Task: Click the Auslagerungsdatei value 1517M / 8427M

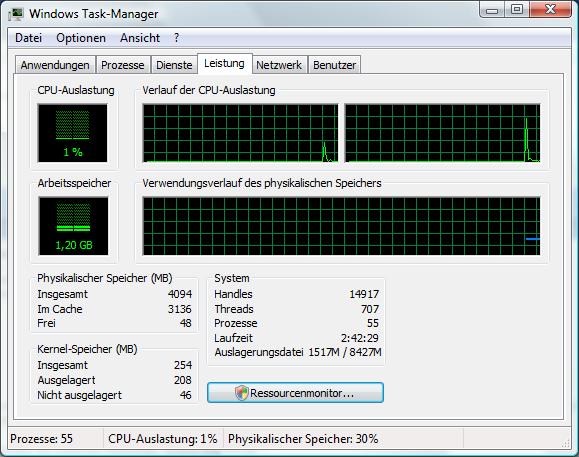Action: pyautogui.click(x=345, y=352)
